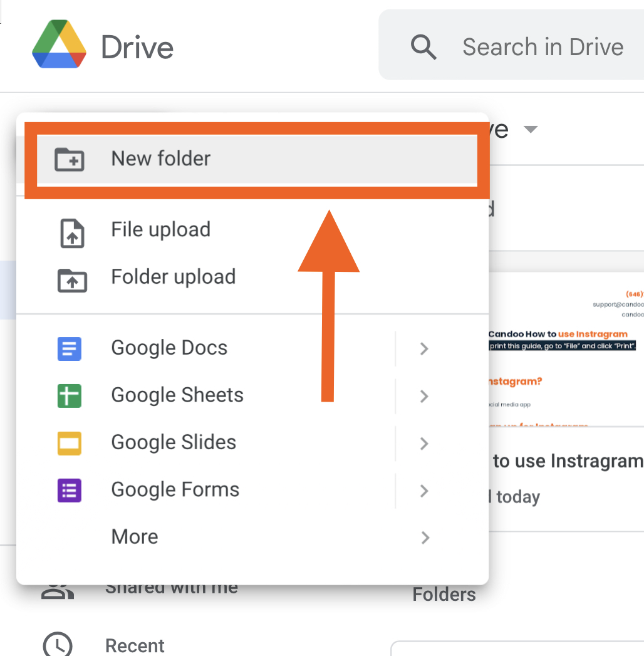This screenshot has height=656, width=644.
Task: Expand Google Docs submenu arrow
Action: tap(424, 348)
